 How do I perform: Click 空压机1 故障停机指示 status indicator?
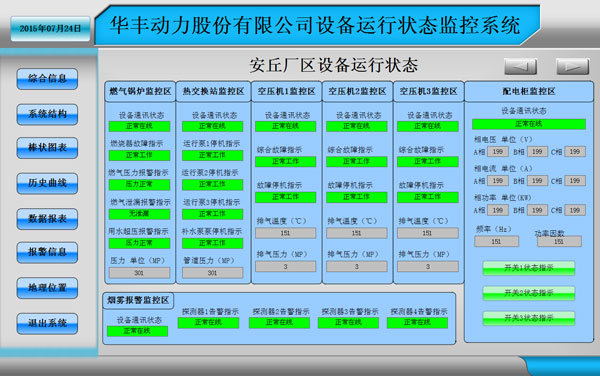285,197
